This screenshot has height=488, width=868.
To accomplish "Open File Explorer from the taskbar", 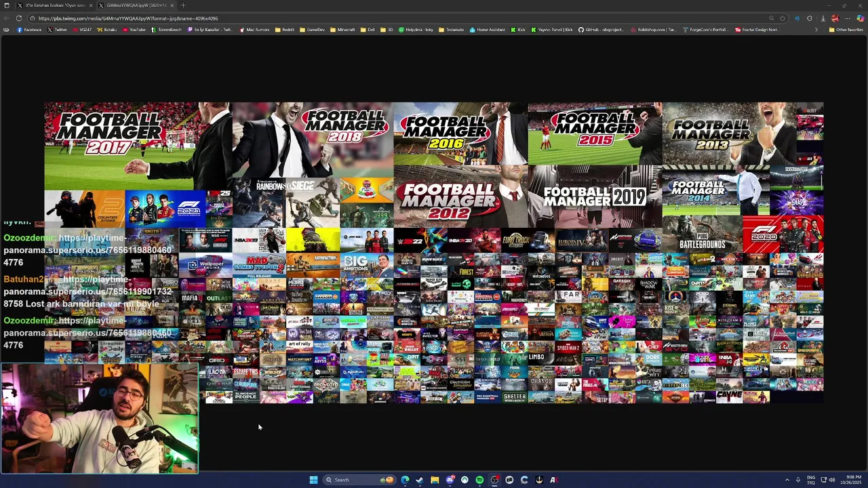I will (x=435, y=480).
